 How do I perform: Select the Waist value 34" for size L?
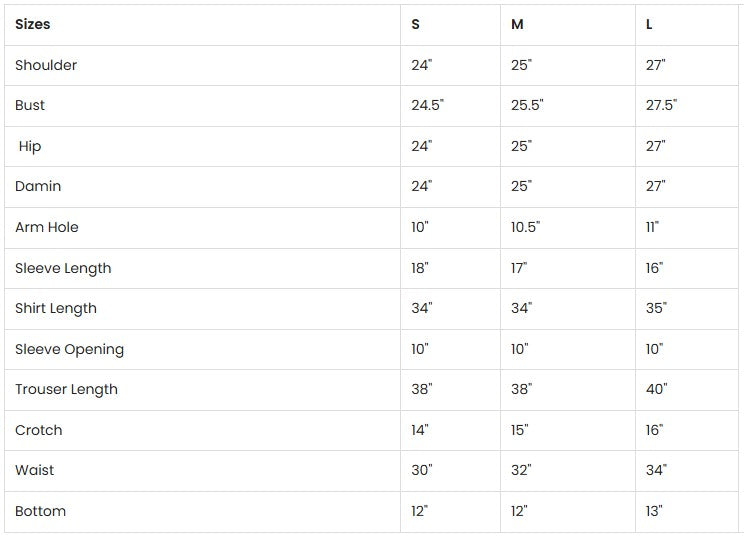pos(656,470)
